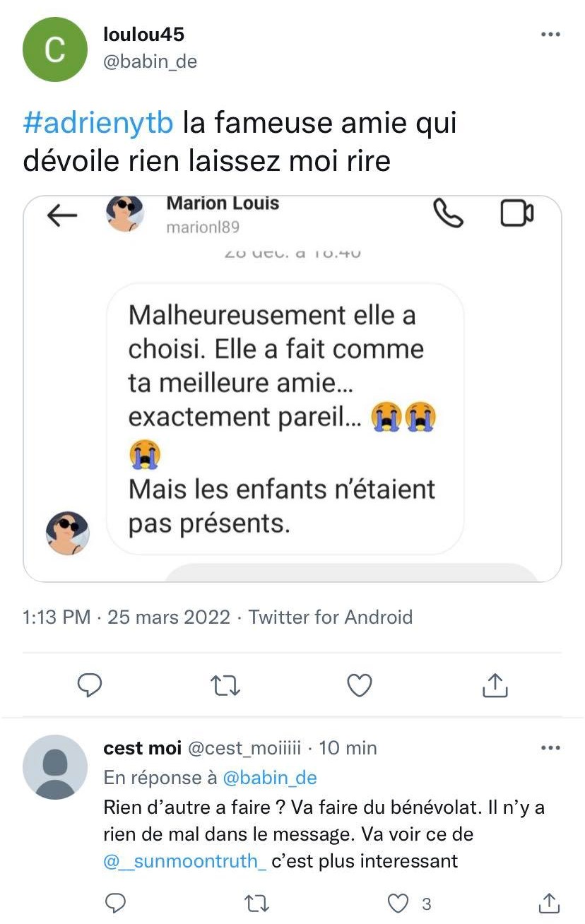The height and width of the screenshot is (924, 585).
Task: Open @babin_de link in reply header
Action: coord(270,778)
